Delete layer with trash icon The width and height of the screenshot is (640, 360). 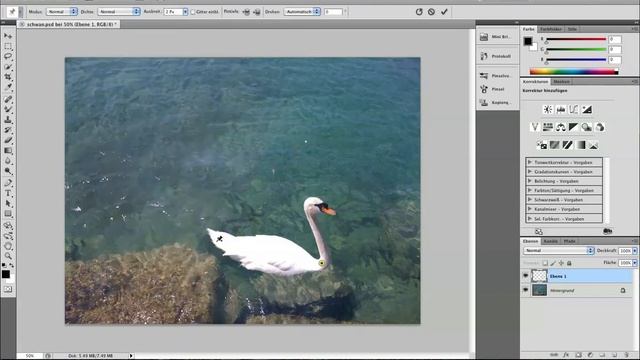pyautogui.click(x=627, y=355)
